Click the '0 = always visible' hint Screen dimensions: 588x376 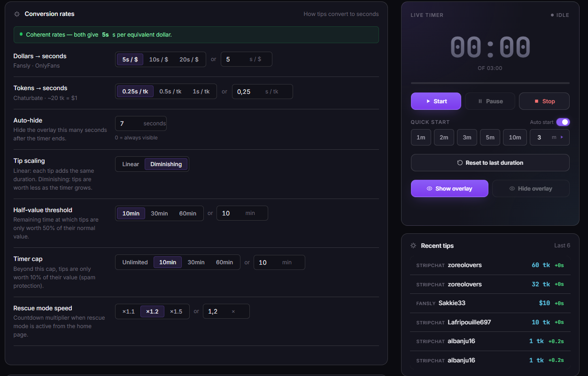point(136,138)
